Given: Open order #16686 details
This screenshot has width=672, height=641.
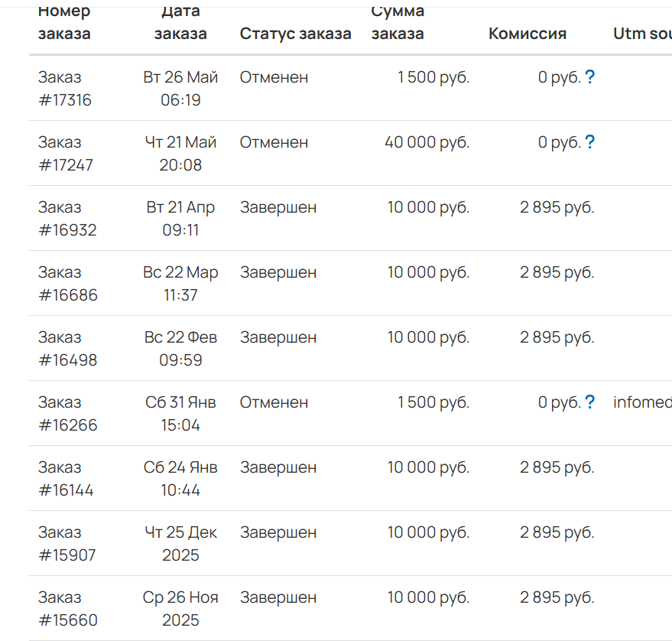Looking at the screenshot, I should click(68, 284).
